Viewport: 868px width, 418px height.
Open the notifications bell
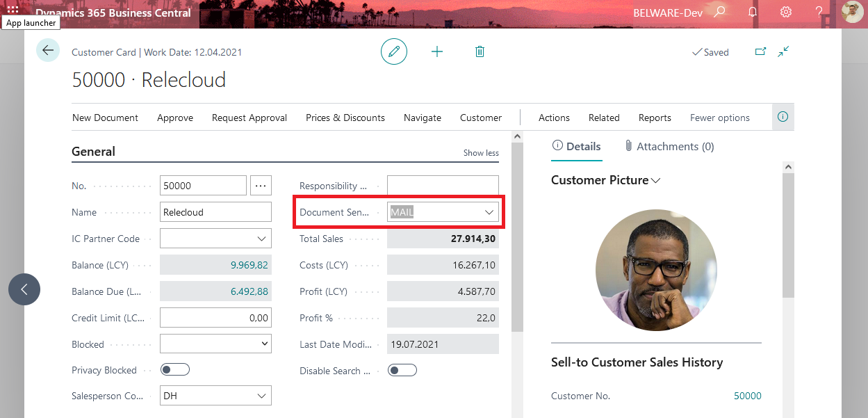[x=753, y=12]
